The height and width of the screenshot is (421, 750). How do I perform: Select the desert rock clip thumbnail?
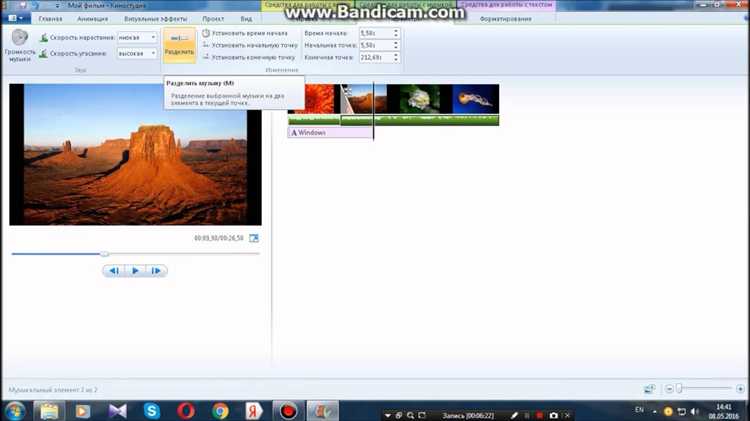point(365,99)
